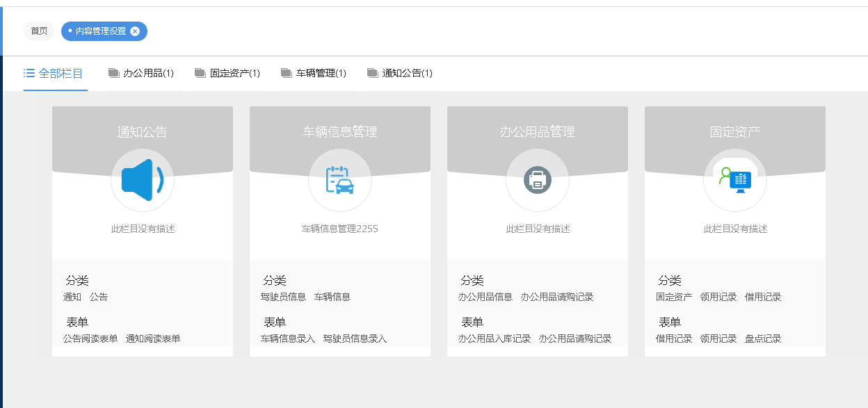Open the 公告阅读表单 form
Screen dimensions: 868x408
(x=90, y=338)
